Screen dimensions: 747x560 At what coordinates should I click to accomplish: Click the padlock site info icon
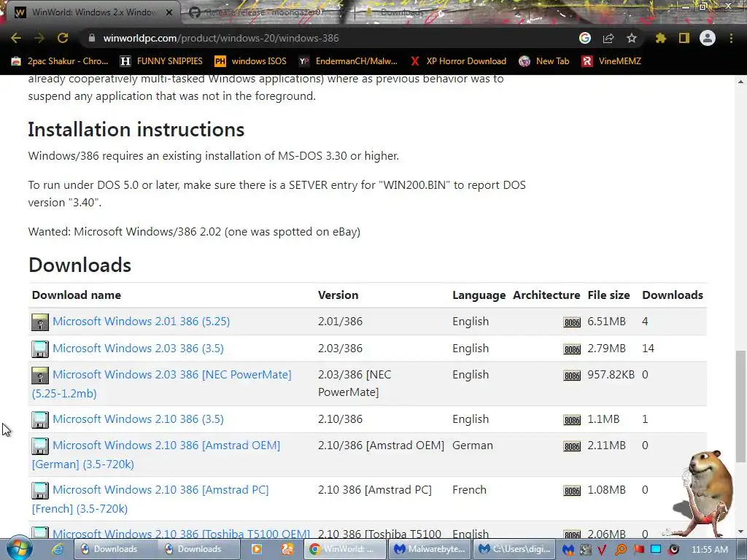91,38
